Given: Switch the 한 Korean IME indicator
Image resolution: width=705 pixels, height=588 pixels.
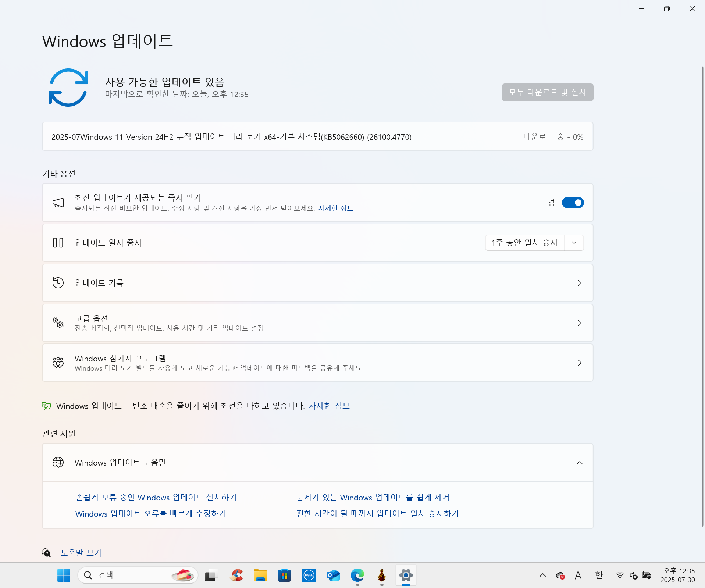Looking at the screenshot, I should point(599,575).
